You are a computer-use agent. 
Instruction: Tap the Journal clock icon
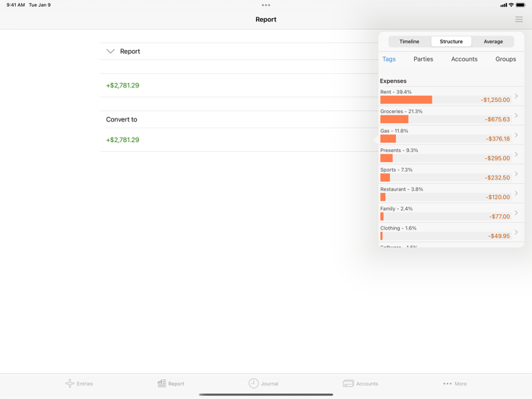tap(253, 383)
